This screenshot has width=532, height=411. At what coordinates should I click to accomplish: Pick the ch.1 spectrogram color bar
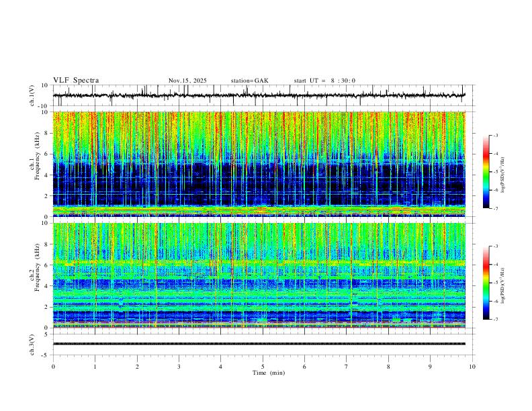tap(486, 171)
